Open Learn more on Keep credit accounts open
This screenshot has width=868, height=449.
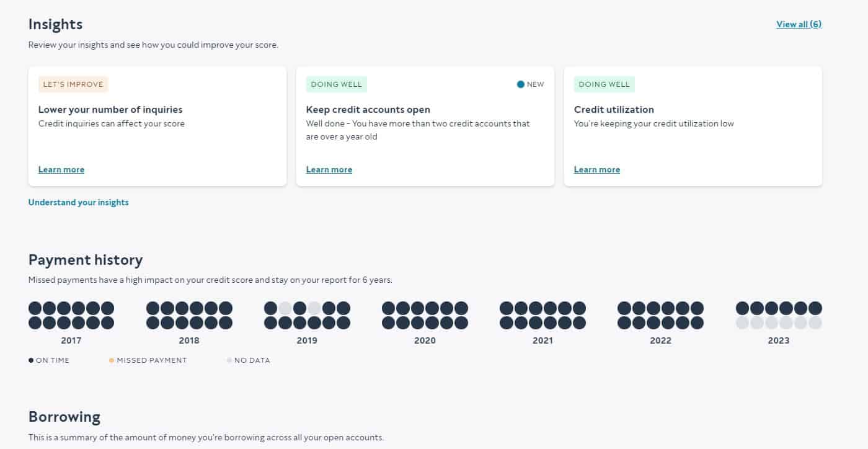click(329, 169)
